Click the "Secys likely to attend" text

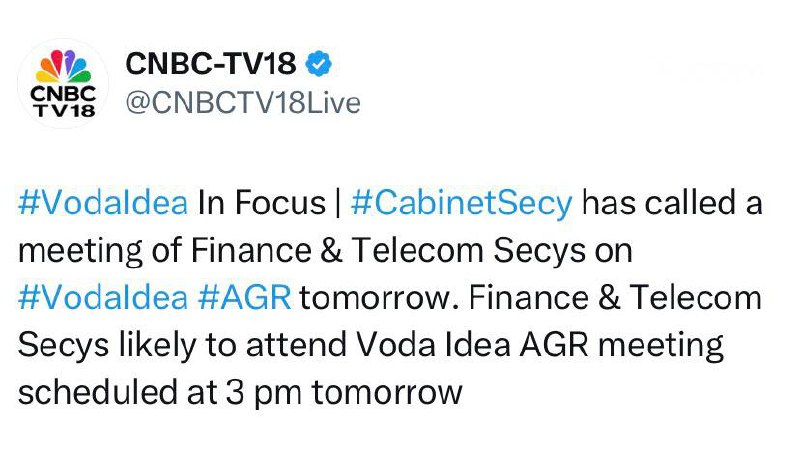tap(186, 345)
